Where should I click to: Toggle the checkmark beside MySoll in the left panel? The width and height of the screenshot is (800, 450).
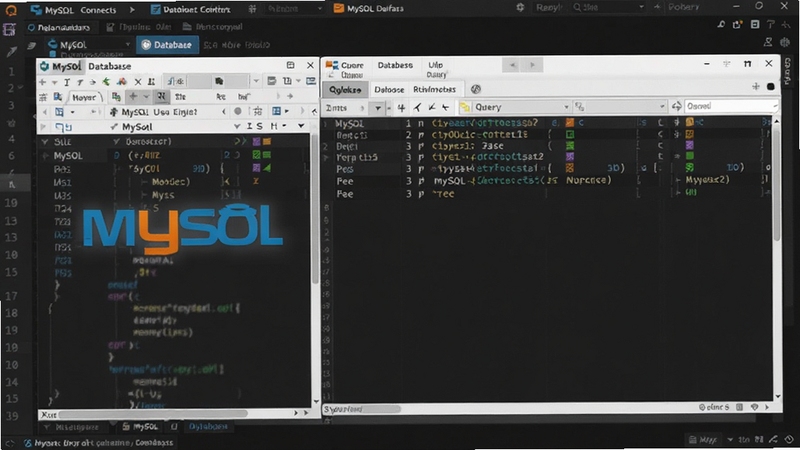point(114,127)
